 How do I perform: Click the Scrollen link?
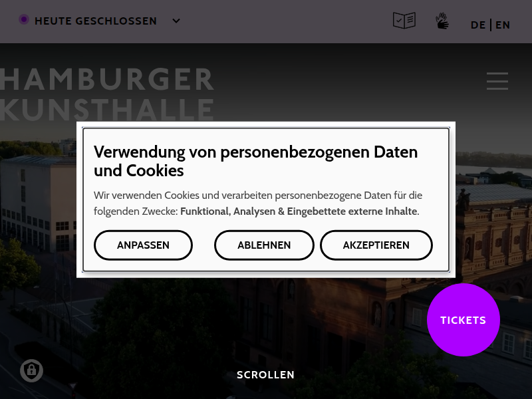pyautogui.click(x=265, y=375)
